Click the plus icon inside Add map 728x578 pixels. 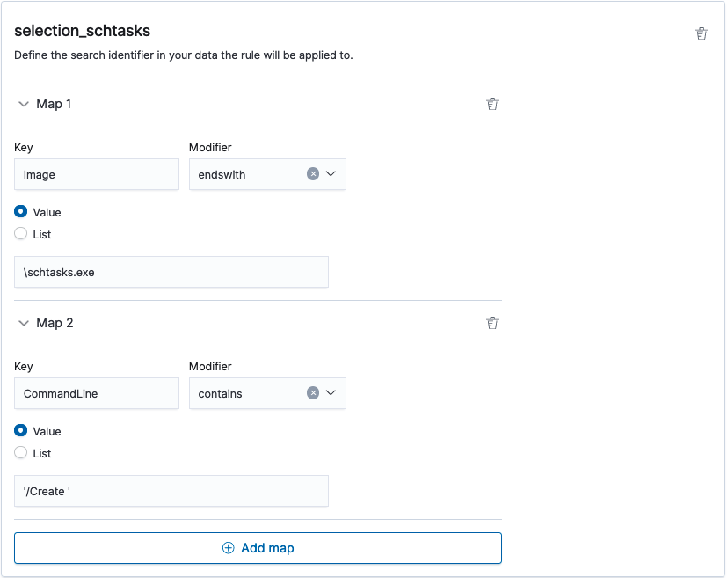coord(228,547)
